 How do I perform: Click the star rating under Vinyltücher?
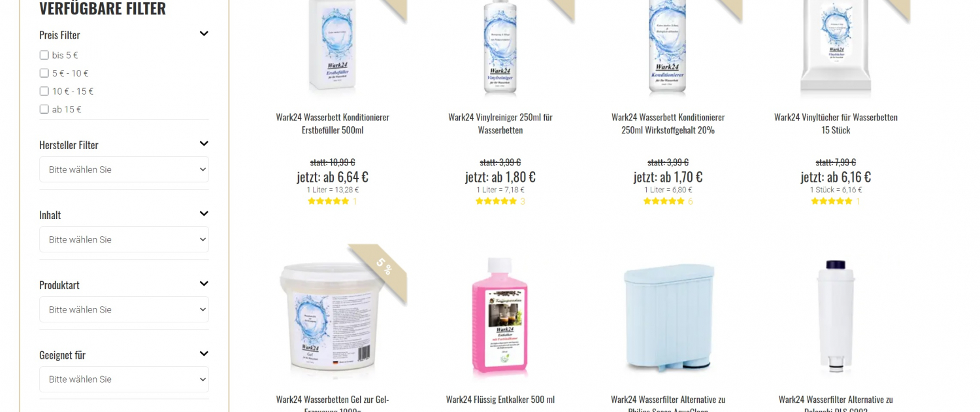click(x=832, y=201)
